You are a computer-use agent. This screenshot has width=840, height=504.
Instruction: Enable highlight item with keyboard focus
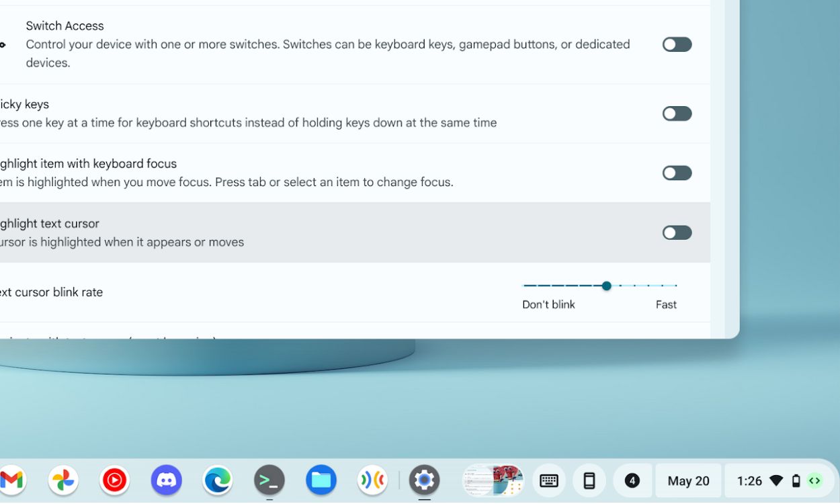[x=676, y=173]
